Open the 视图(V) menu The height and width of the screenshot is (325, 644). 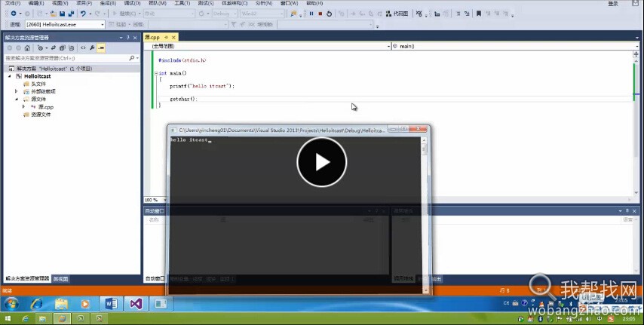pos(60,3)
